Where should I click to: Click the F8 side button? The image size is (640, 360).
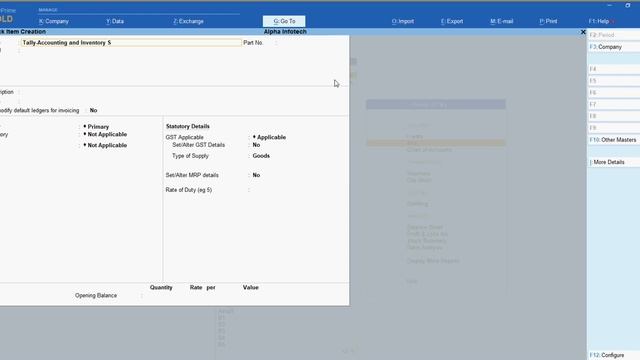[613, 116]
